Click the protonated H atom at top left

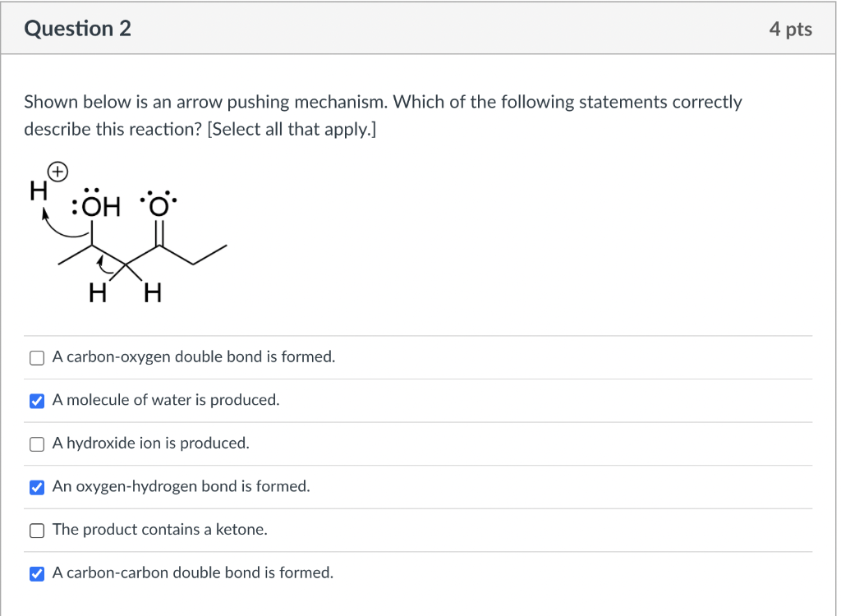point(39,191)
